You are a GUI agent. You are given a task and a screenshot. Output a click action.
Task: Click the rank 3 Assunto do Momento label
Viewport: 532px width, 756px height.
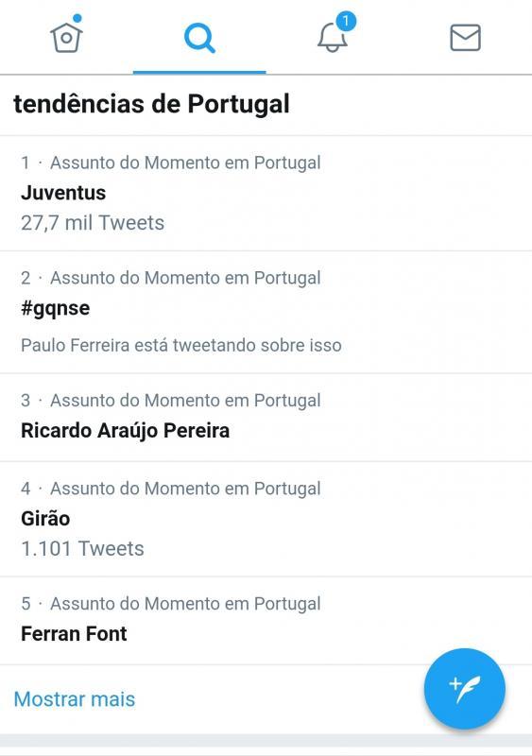[186, 400]
